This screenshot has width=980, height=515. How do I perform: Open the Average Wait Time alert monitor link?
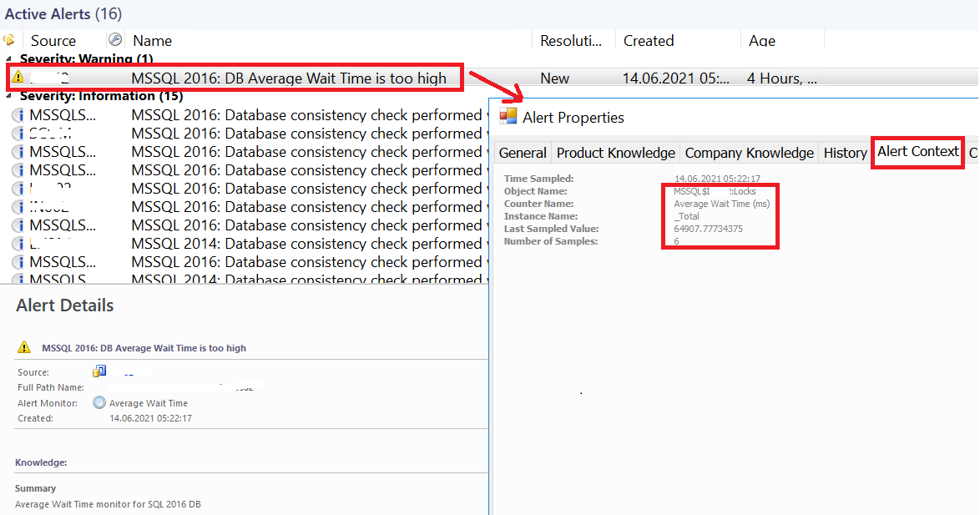(148, 403)
